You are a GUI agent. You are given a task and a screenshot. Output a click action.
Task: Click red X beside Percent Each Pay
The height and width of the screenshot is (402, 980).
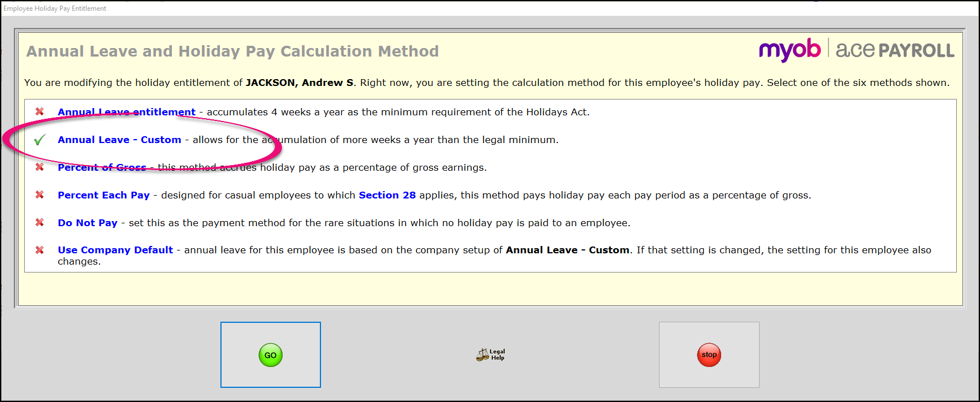coord(40,195)
